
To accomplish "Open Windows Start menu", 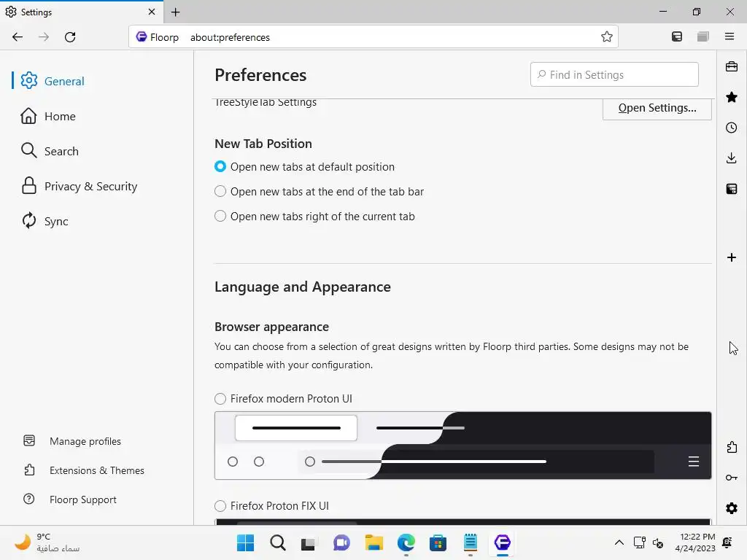I will pyautogui.click(x=245, y=542).
